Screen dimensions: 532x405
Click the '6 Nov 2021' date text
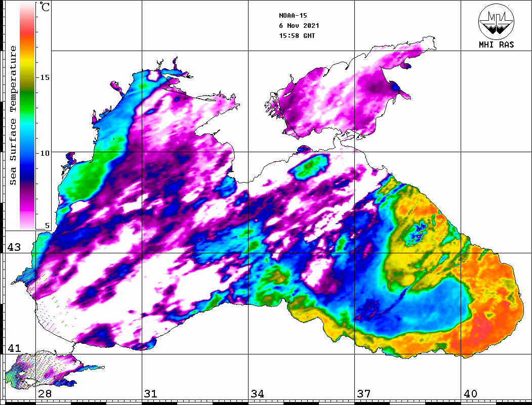click(299, 26)
